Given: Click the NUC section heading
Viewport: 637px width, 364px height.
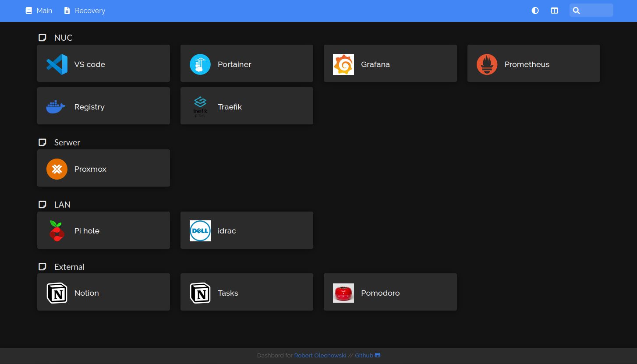Looking at the screenshot, I should click(63, 38).
